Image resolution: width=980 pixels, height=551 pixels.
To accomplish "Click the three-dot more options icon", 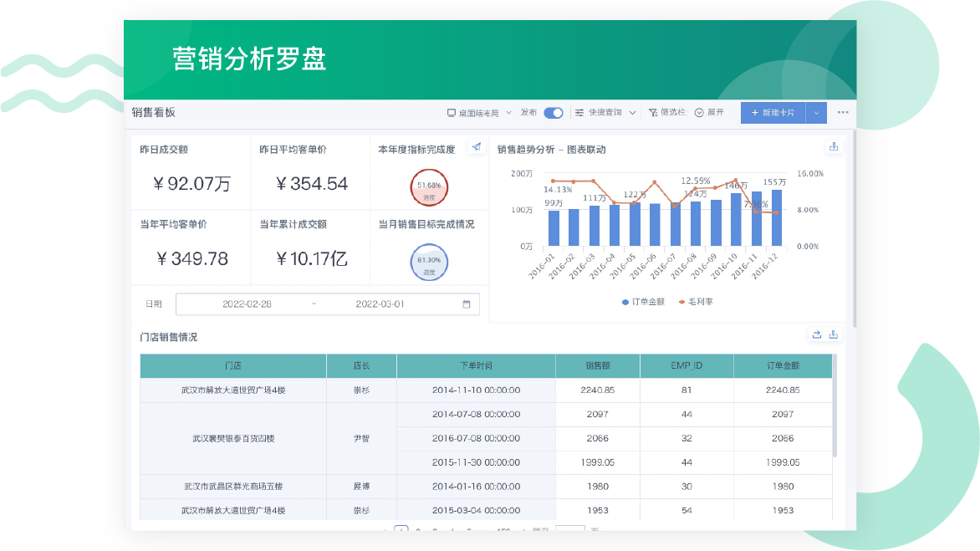I will pos(843,112).
